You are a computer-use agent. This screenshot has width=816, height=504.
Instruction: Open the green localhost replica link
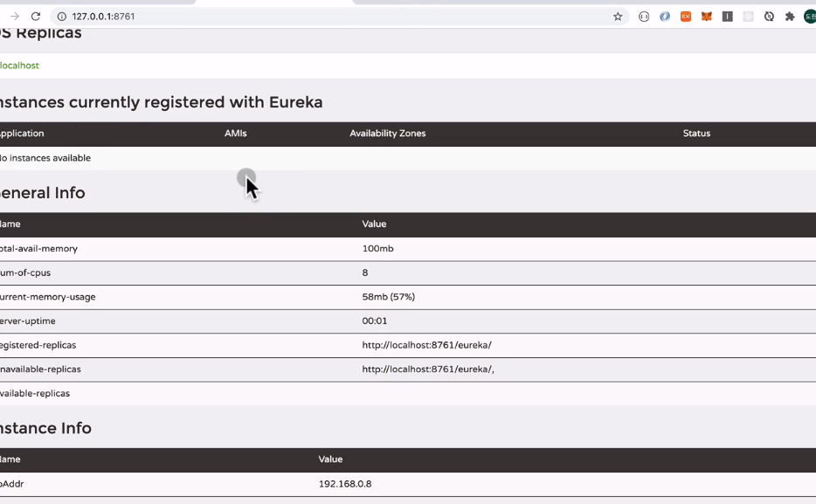click(x=19, y=66)
